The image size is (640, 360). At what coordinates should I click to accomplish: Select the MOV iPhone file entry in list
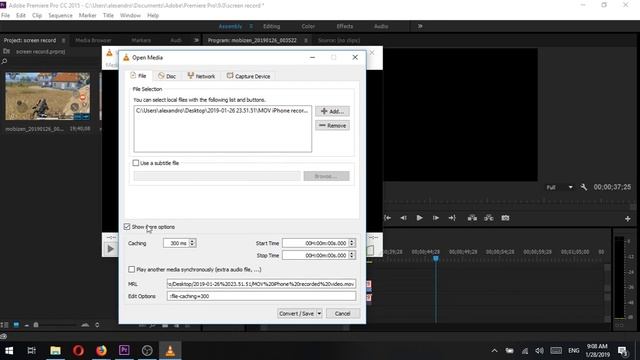(x=222, y=111)
